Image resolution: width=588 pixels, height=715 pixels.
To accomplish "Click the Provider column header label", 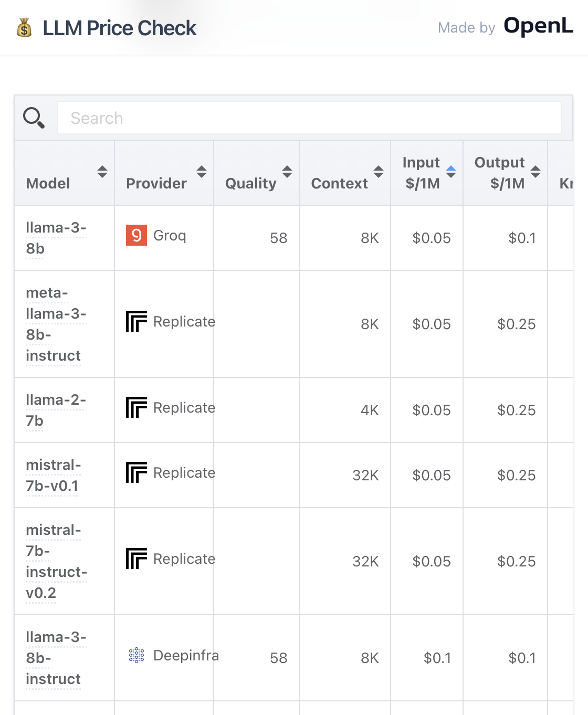I will click(156, 183).
